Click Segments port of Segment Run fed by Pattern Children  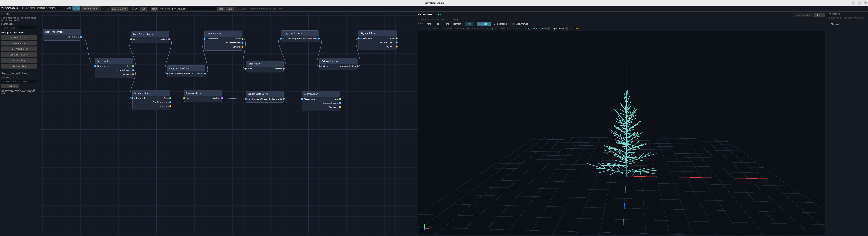(x=397, y=46)
